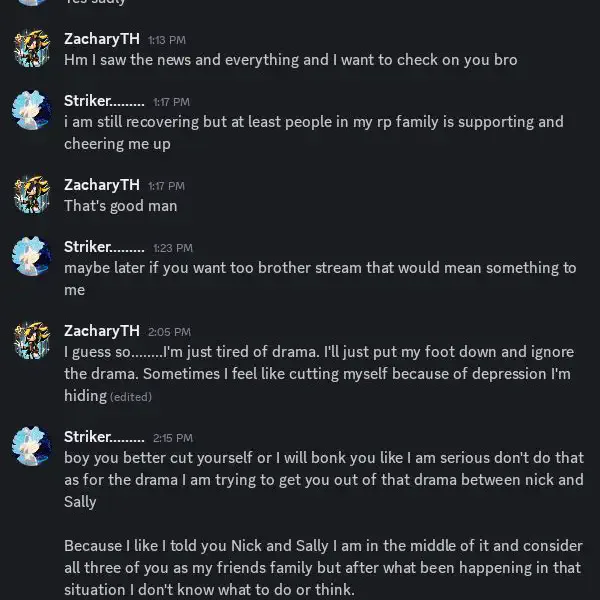Click ZacharyTH's avatar beside the 1:13 PM message
Screen dimensions: 600x600
[32, 49]
